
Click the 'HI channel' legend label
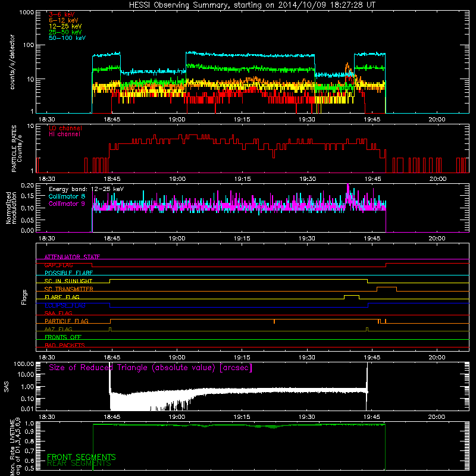coord(64,134)
